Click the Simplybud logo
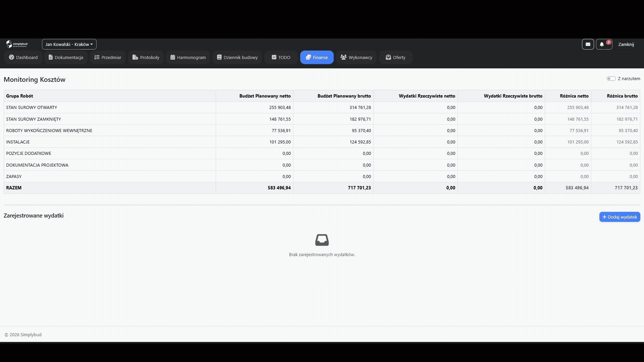This screenshot has width=644, height=362. tap(17, 44)
